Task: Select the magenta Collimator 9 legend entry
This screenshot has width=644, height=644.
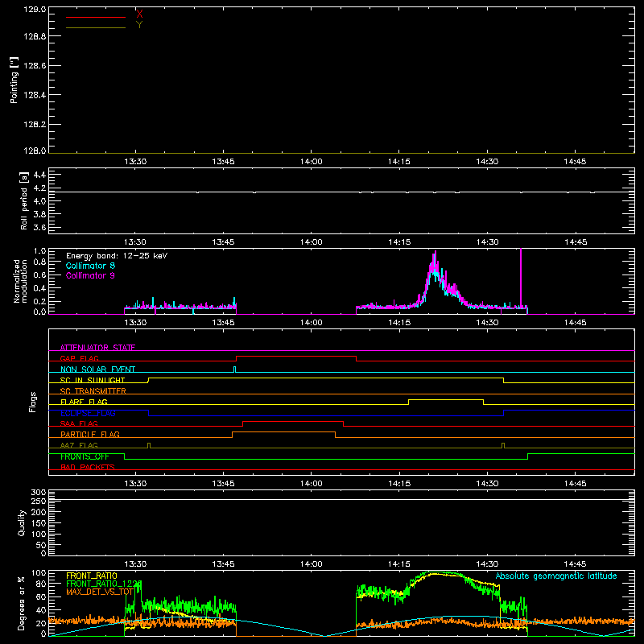Action: point(90,275)
